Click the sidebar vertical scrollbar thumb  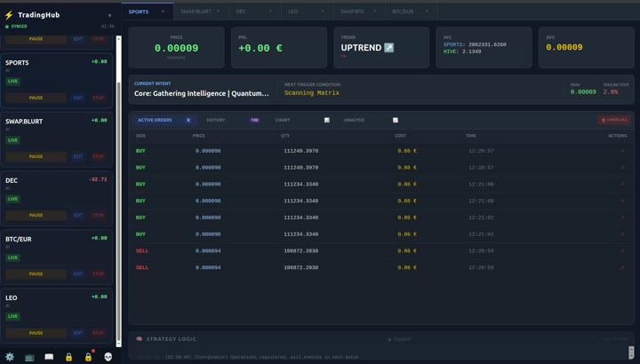coord(119,212)
